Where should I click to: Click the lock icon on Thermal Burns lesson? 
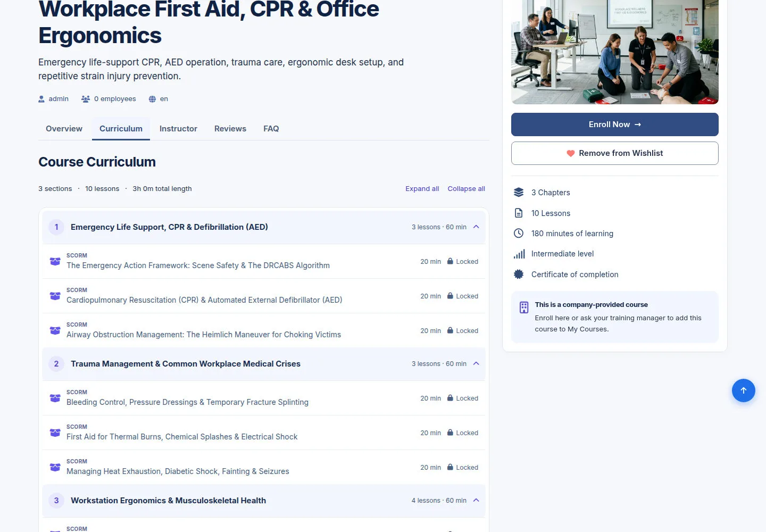click(x=450, y=433)
